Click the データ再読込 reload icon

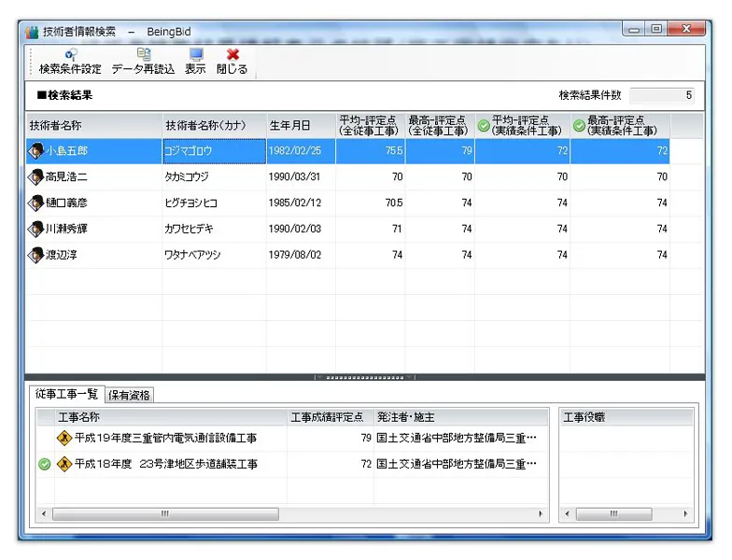tap(143, 55)
